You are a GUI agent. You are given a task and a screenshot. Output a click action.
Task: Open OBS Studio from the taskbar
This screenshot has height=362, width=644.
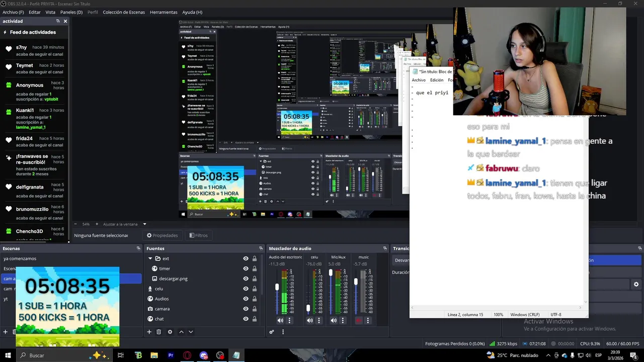pyautogui.click(x=220, y=355)
